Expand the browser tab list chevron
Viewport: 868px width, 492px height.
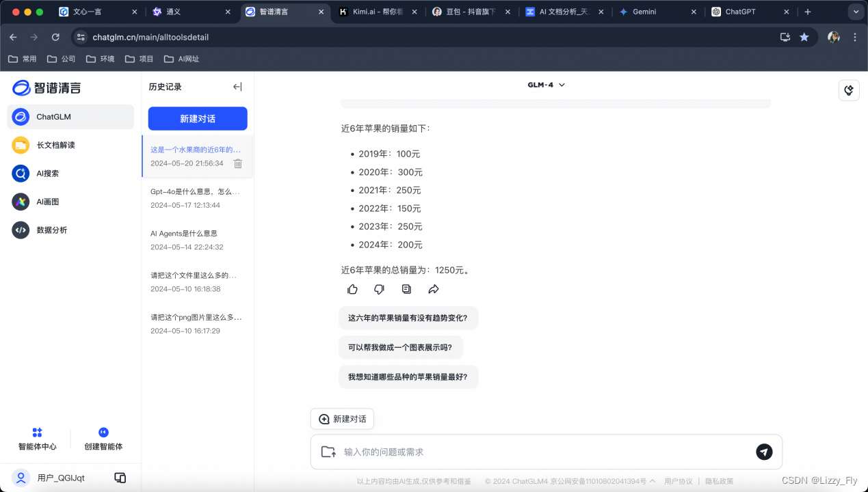(x=856, y=12)
